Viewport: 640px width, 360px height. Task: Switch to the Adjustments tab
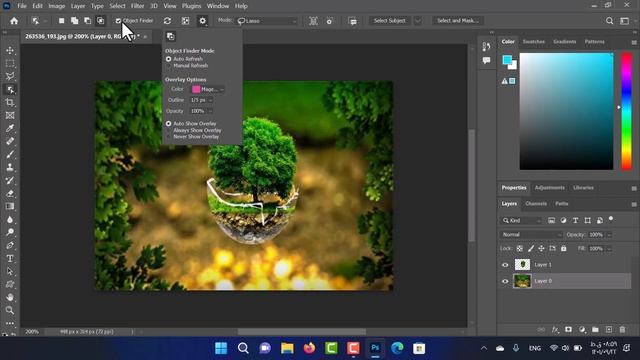(549, 188)
